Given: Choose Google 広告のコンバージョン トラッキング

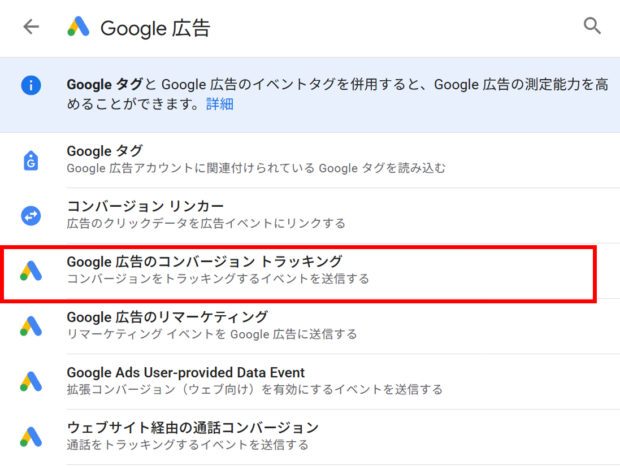Looking at the screenshot, I should point(204,261).
